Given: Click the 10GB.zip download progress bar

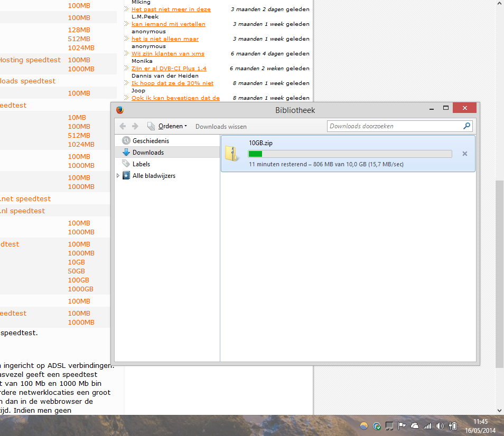Looking at the screenshot, I should [x=350, y=154].
